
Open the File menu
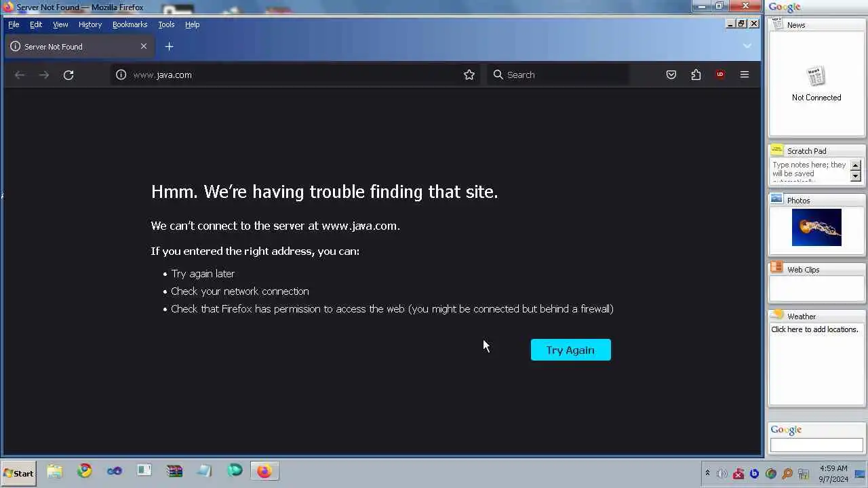[x=14, y=24]
